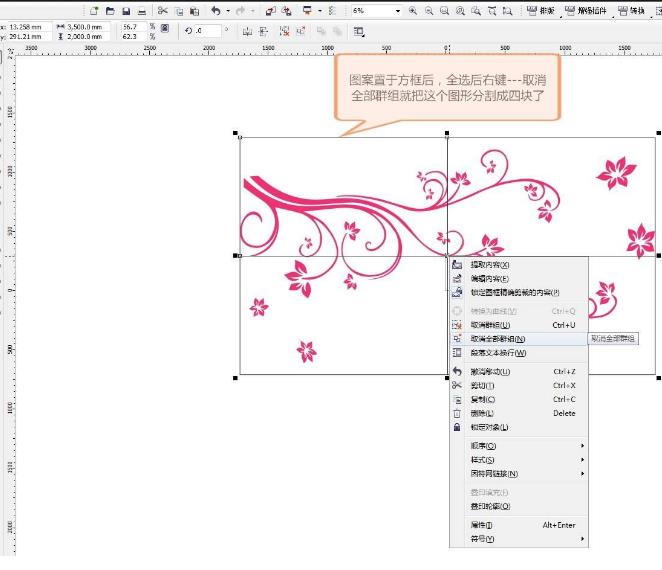Open the zoom level dropdown

(x=397, y=11)
